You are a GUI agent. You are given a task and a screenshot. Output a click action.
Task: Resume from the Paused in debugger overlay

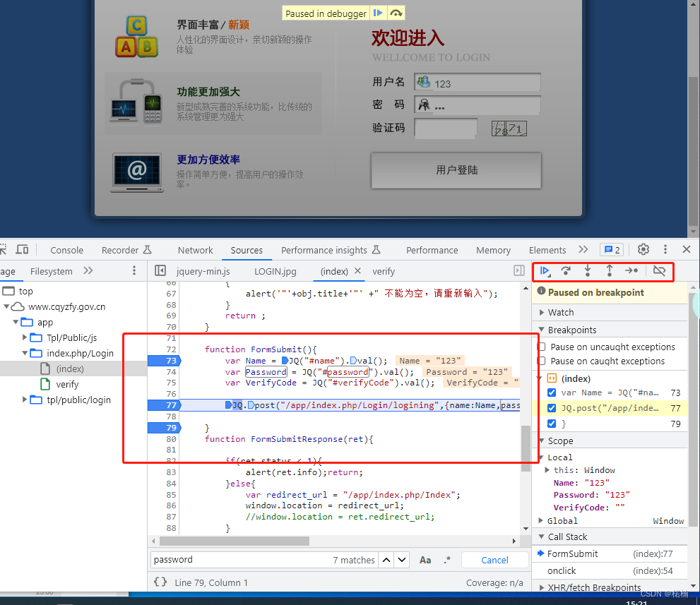pyautogui.click(x=378, y=13)
